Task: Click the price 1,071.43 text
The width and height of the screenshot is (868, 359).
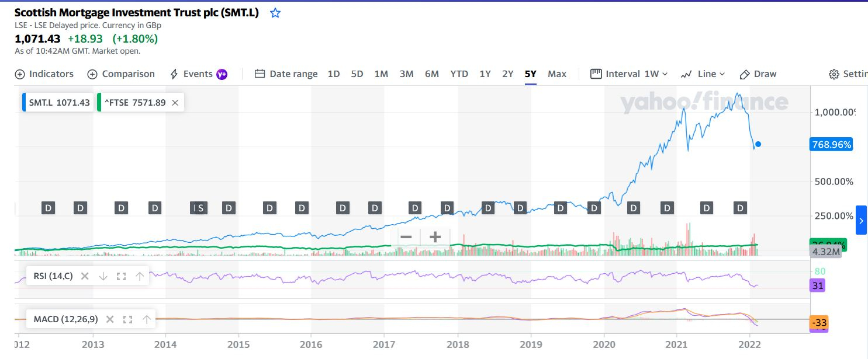Action: [x=37, y=39]
